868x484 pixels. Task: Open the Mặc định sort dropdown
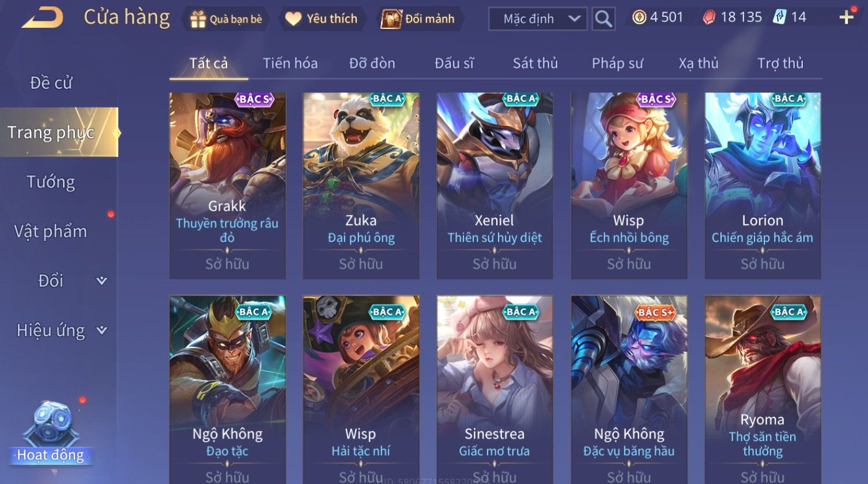pos(538,19)
